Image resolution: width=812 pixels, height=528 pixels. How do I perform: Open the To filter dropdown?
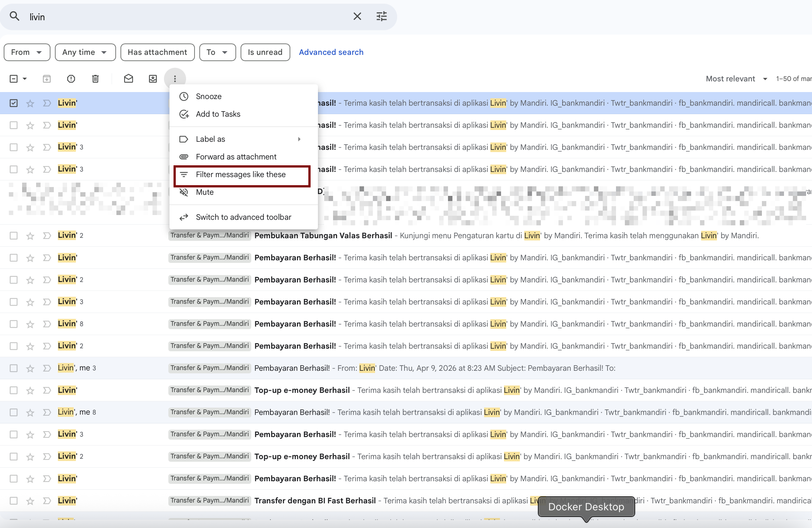[217, 52]
